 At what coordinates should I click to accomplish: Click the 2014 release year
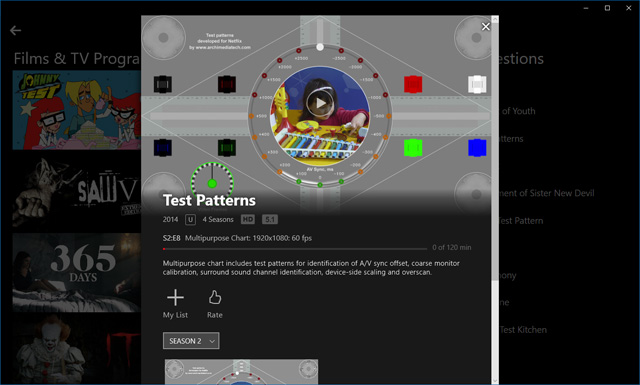[x=170, y=220]
